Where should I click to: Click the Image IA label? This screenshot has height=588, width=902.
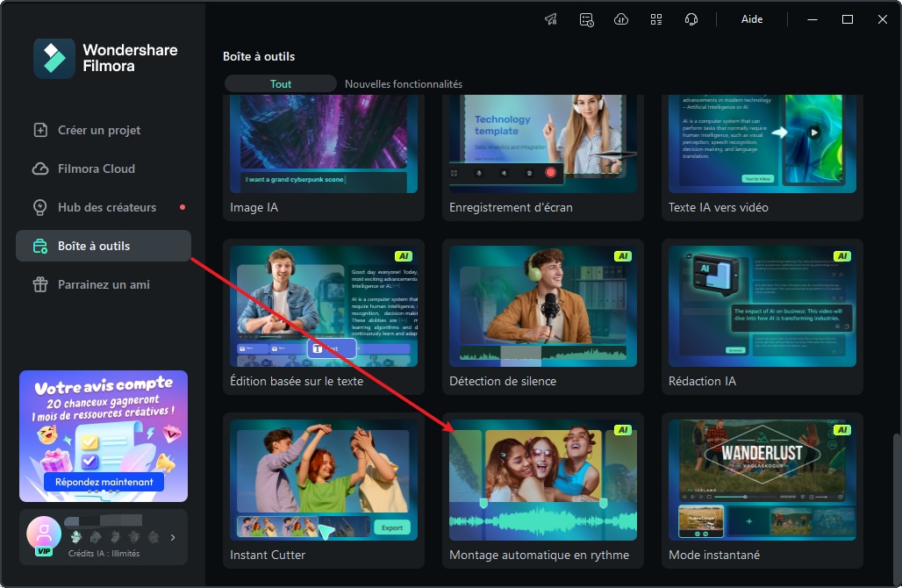(x=254, y=208)
